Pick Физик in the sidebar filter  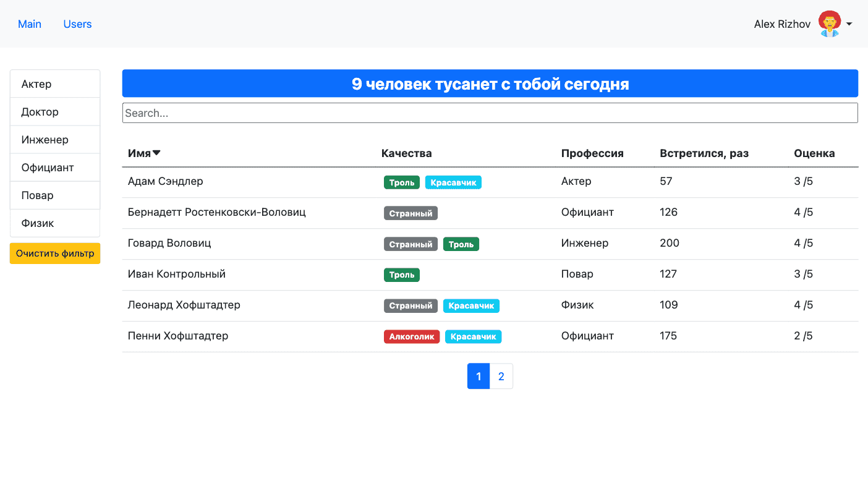(55, 223)
